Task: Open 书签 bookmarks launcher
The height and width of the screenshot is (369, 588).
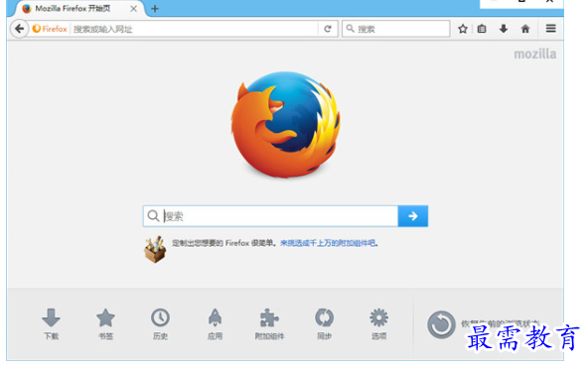Action: click(x=105, y=324)
